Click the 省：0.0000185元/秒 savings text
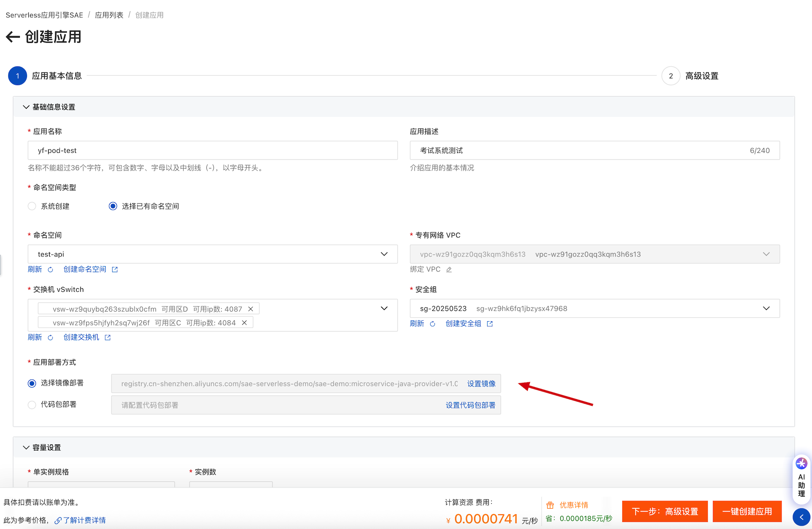The width and height of the screenshot is (812, 529). pos(579,519)
